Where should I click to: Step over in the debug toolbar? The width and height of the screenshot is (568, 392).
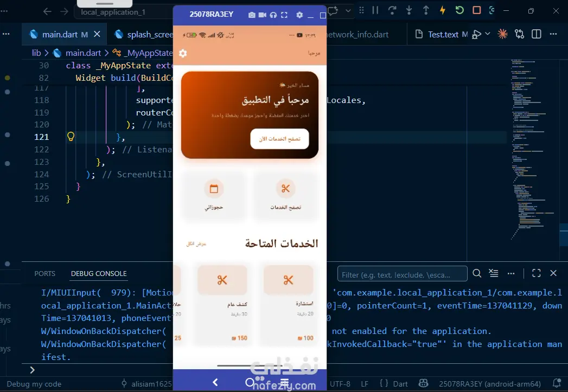tap(392, 10)
